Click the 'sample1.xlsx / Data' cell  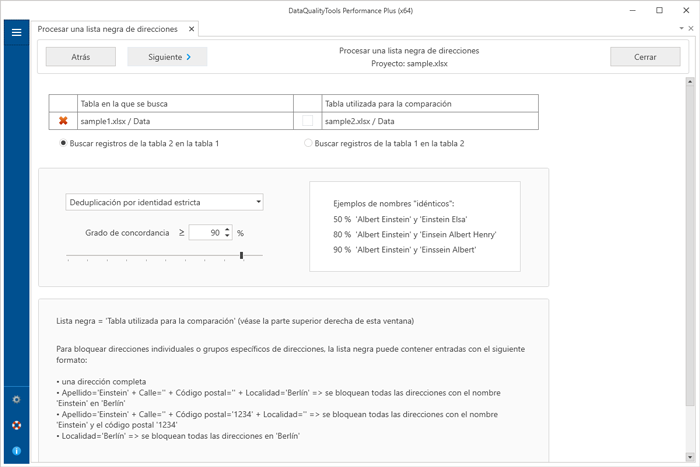(185, 121)
